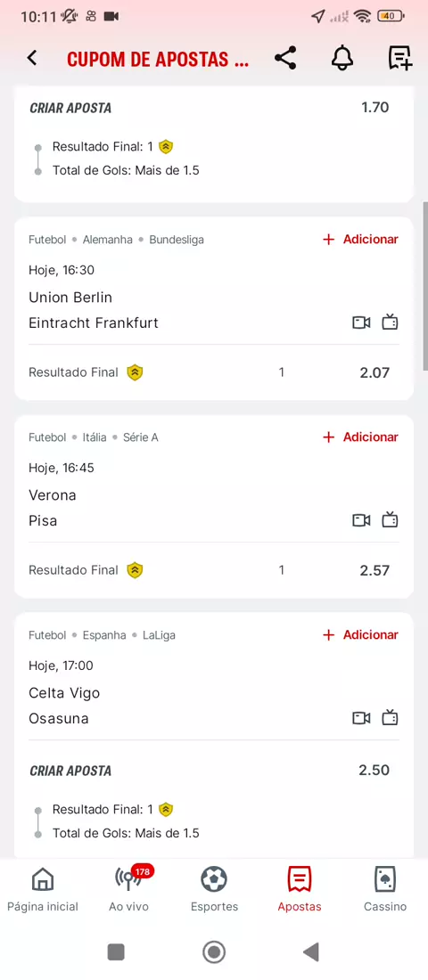This screenshot has height=980, width=428.
Task: Tap boost badge beside Verona Resultado Final
Action: 135,570
